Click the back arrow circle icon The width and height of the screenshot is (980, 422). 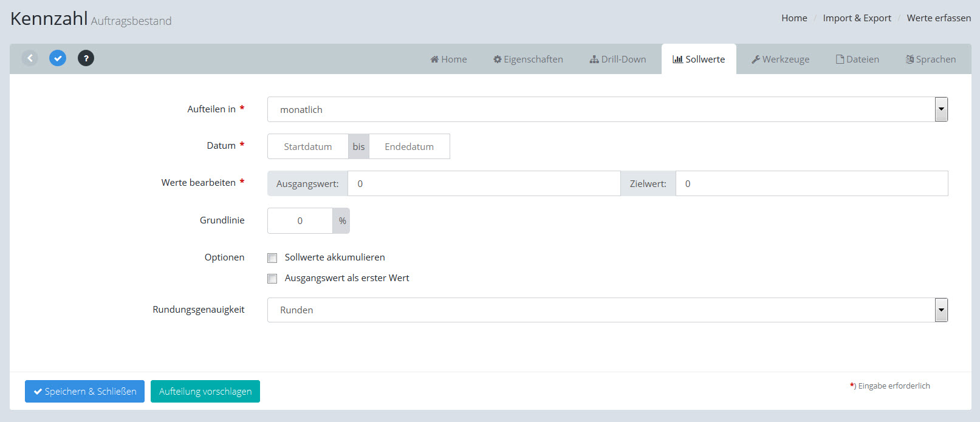point(30,58)
